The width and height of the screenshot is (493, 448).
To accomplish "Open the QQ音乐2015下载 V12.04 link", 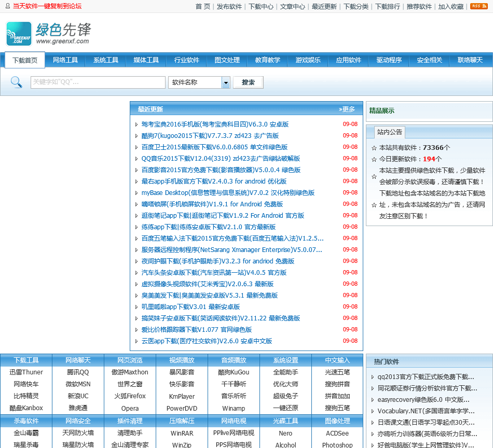I will (x=221, y=158).
